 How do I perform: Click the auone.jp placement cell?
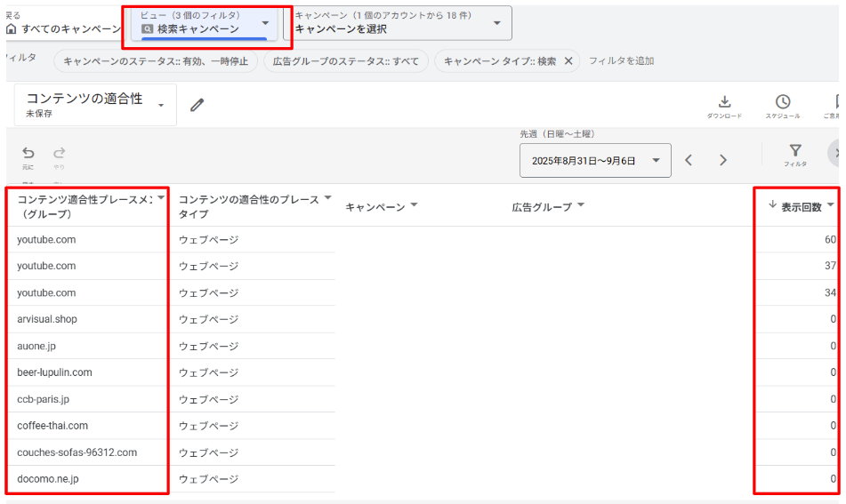(36, 346)
